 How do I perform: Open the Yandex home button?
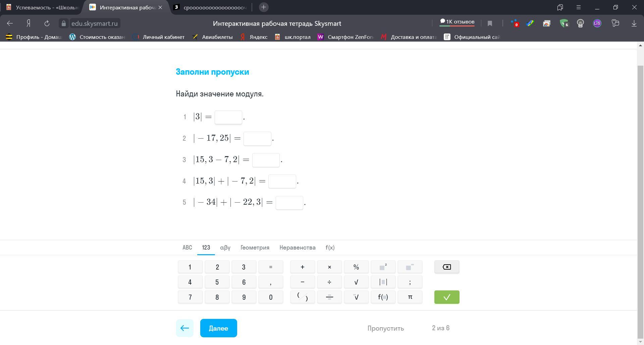[x=29, y=23]
